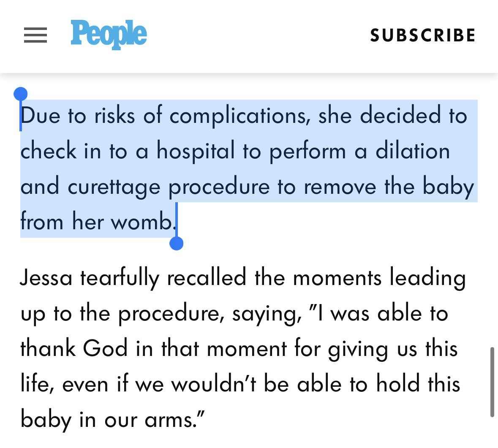Open the hamburger navigation menu
Viewport: 498px width, 448px height.
[x=35, y=35]
